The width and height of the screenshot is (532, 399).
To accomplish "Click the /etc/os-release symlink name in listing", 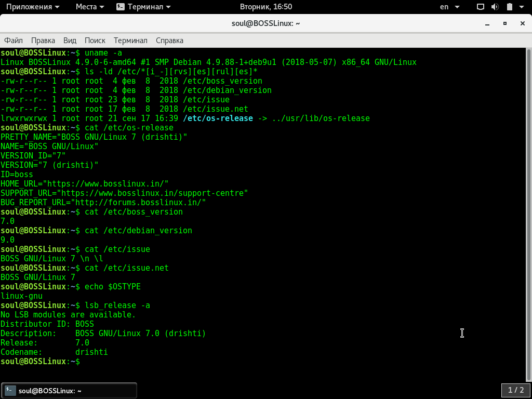I will click(x=218, y=118).
